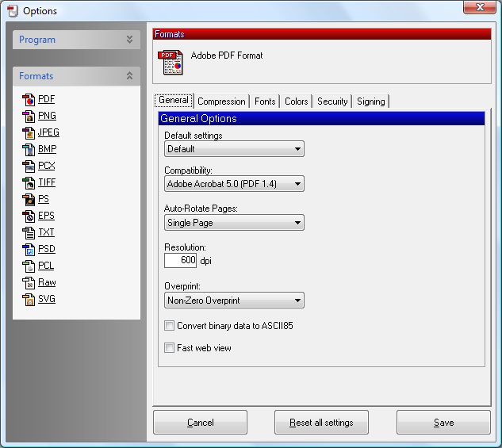
Task: Open the TIFF format icon
Action: coord(29,183)
